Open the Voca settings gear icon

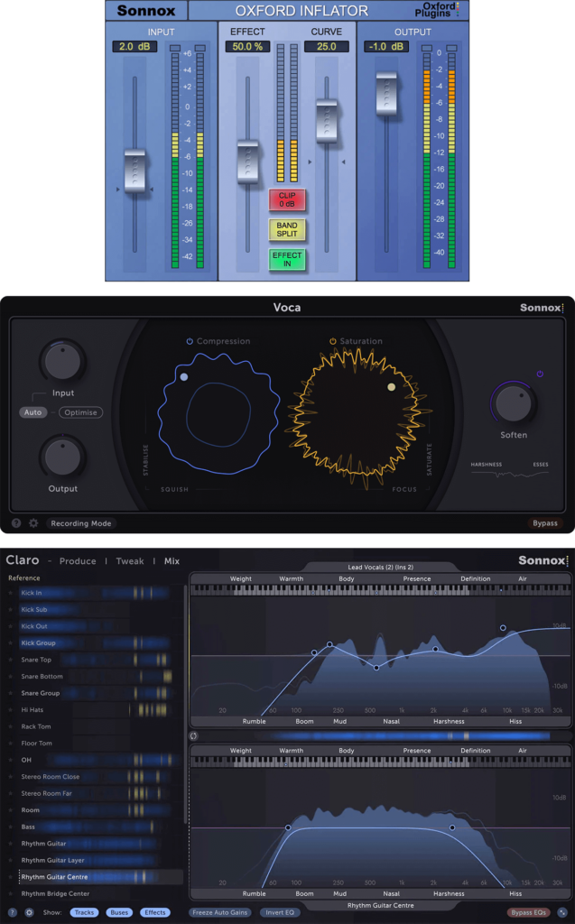[x=33, y=522]
